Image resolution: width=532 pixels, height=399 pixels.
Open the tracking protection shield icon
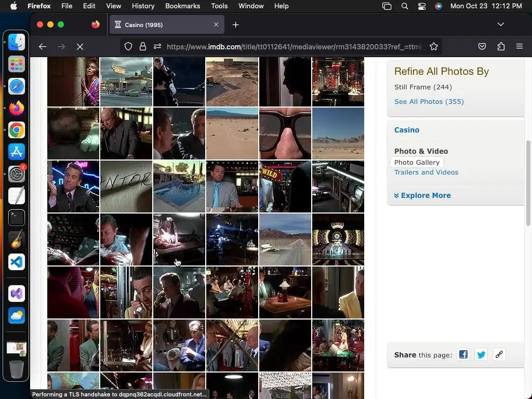click(x=128, y=46)
